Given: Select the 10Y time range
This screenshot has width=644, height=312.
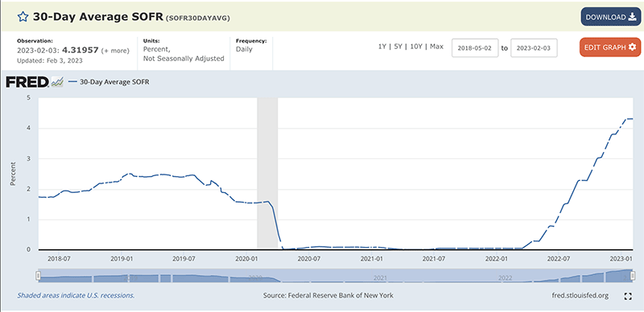Looking at the screenshot, I should pos(415,47).
